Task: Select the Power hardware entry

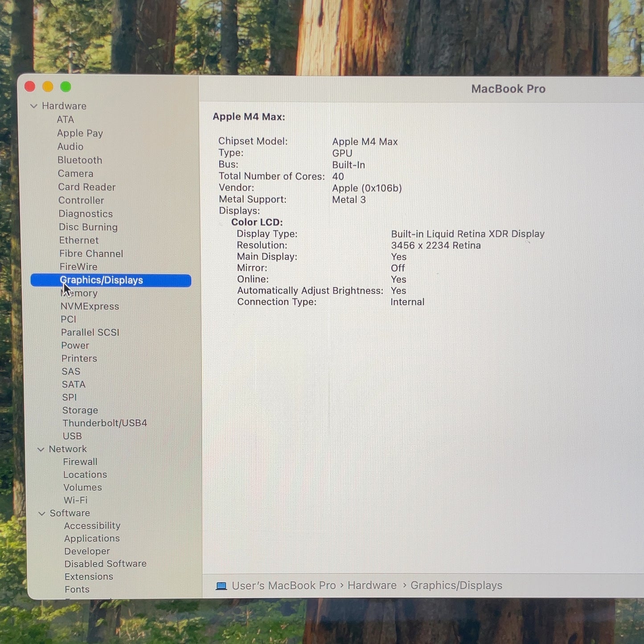Action: tap(75, 345)
